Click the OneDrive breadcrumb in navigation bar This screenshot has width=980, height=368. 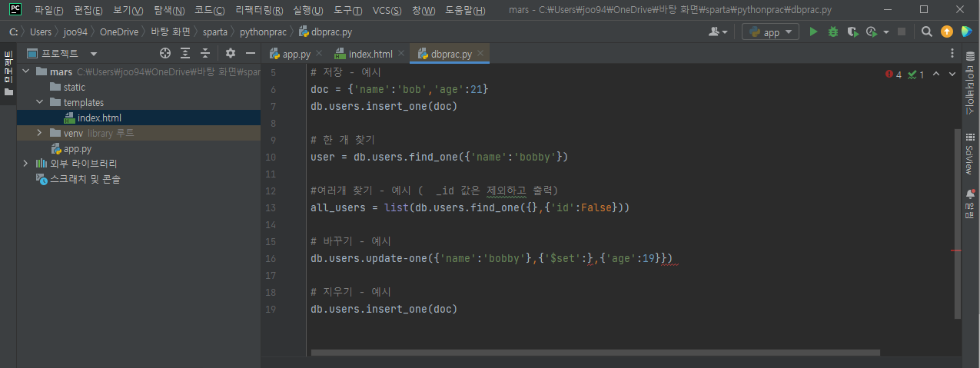[119, 32]
